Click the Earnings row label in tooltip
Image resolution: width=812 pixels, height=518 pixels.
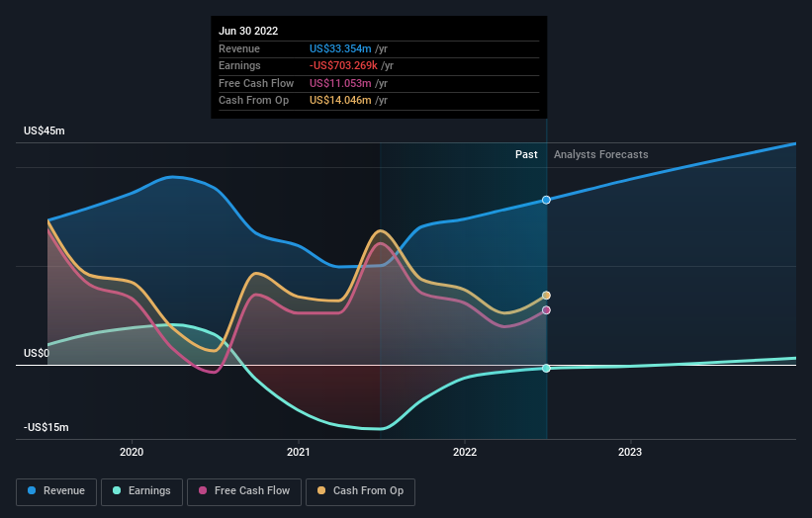[x=239, y=65]
